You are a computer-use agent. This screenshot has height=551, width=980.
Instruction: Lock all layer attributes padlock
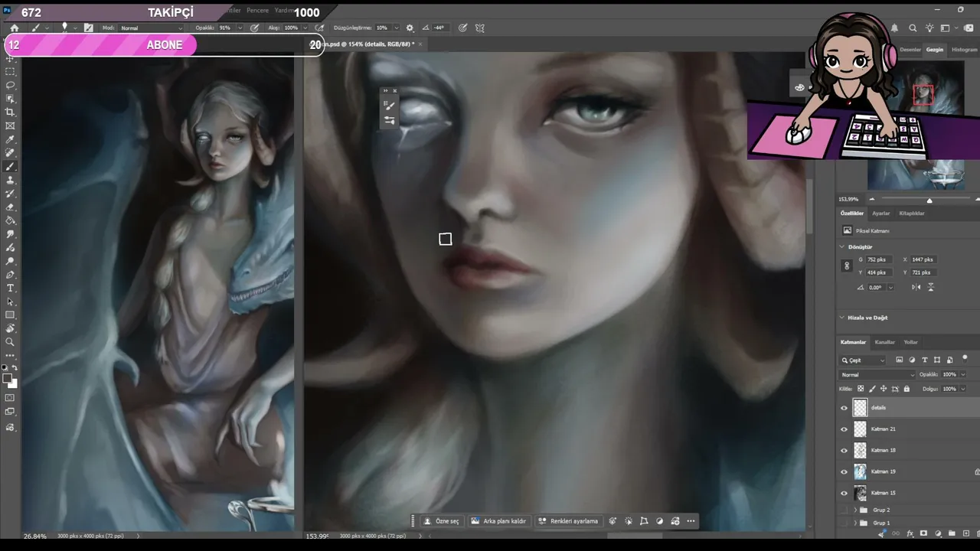pyautogui.click(x=906, y=389)
